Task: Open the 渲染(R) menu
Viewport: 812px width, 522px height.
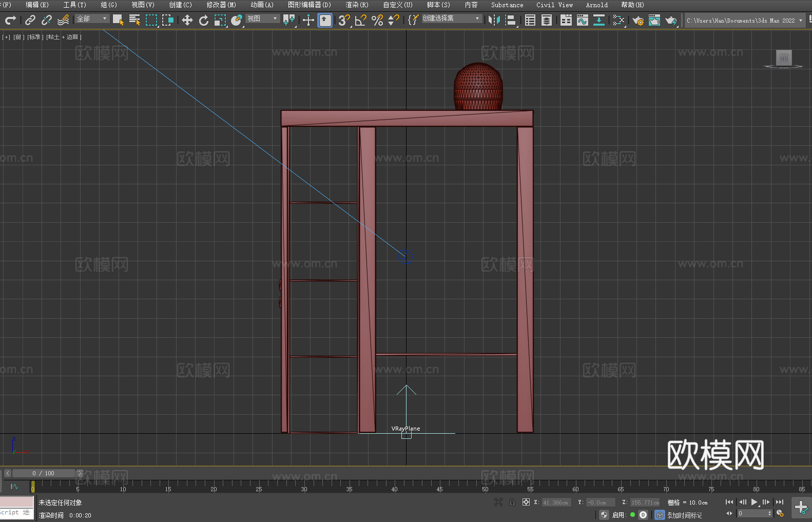Action: pyautogui.click(x=357, y=5)
